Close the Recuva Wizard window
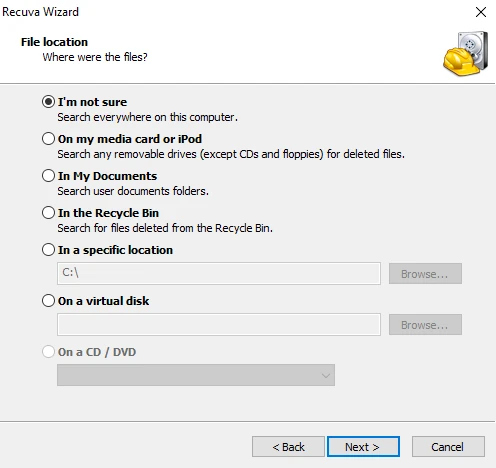Viewport: 496px width, 468px height. pos(481,12)
